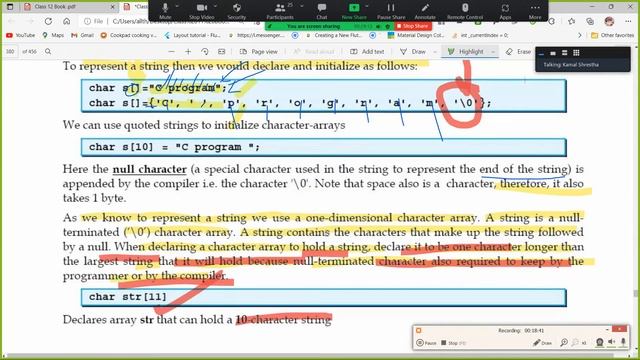The width and height of the screenshot is (640, 360).
Task: Go to the browser home page
Action: tap(67, 21)
